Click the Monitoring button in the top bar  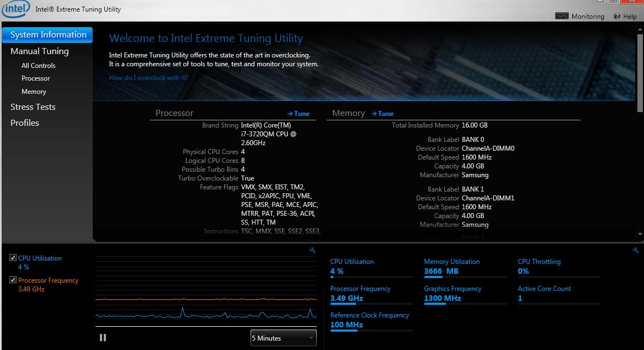coord(579,17)
